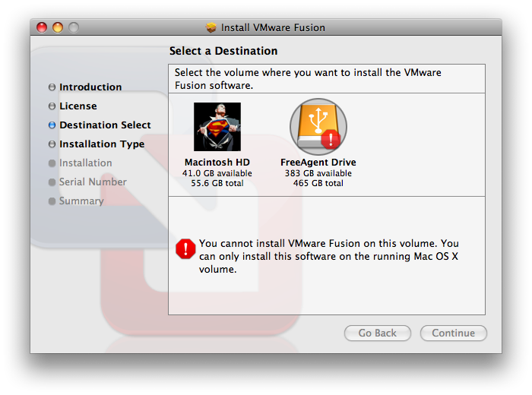Click the '465 GB total' text
The image size is (532, 395).
[x=318, y=183]
